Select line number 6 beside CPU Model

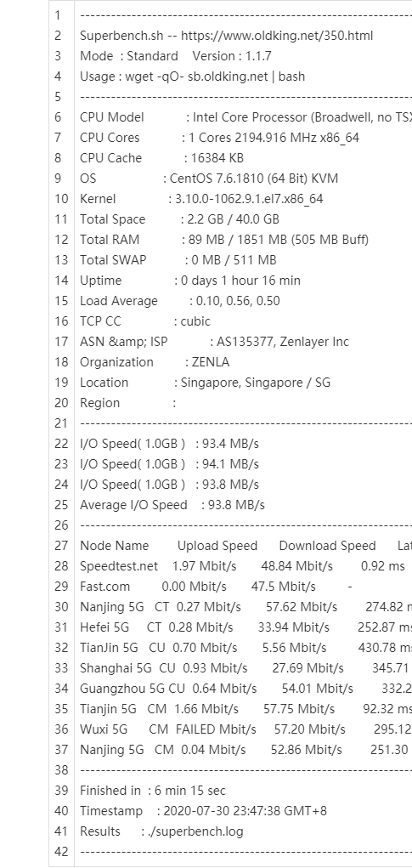click(x=58, y=117)
